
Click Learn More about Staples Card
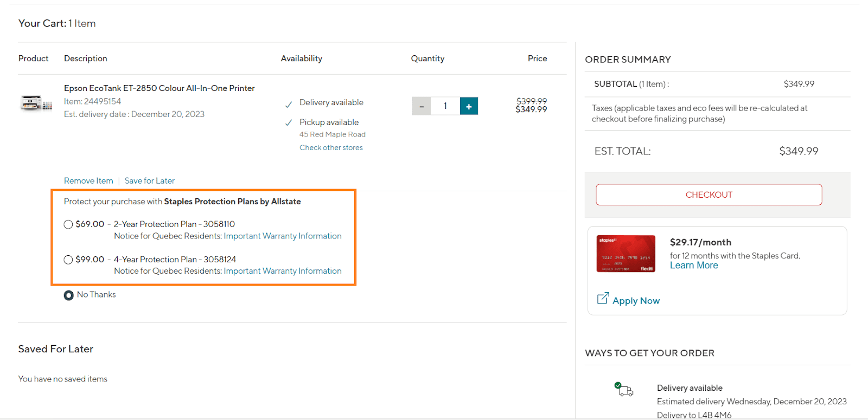pyautogui.click(x=694, y=266)
